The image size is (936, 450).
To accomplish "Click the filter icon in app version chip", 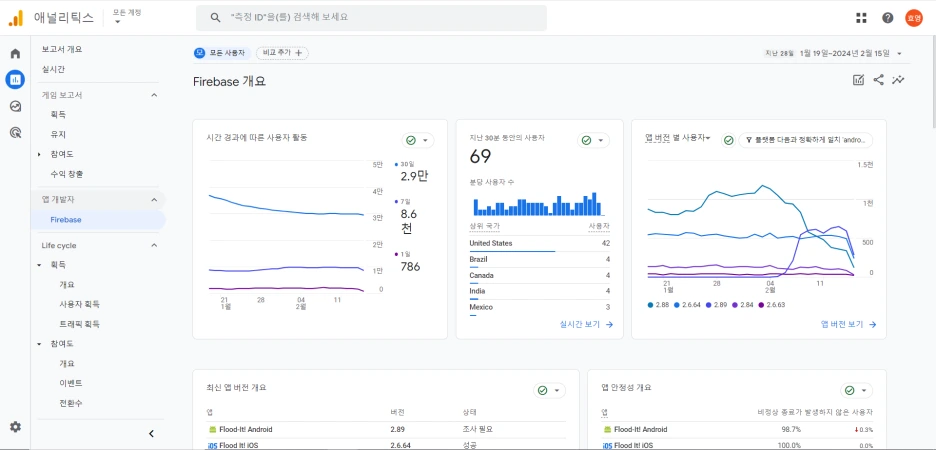I will (x=749, y=140).
